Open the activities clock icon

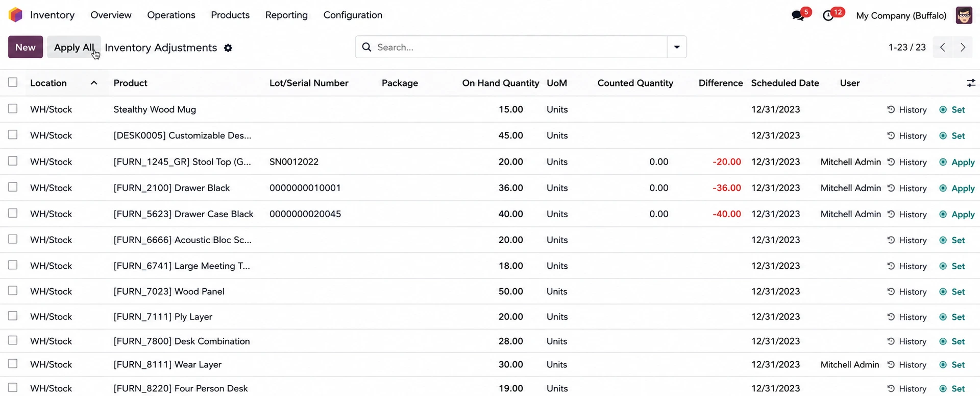point(828,16)
